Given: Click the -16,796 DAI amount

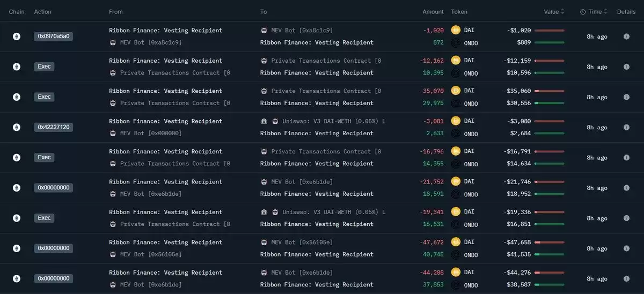Looking at the screenshot, I should coord(431,152).
